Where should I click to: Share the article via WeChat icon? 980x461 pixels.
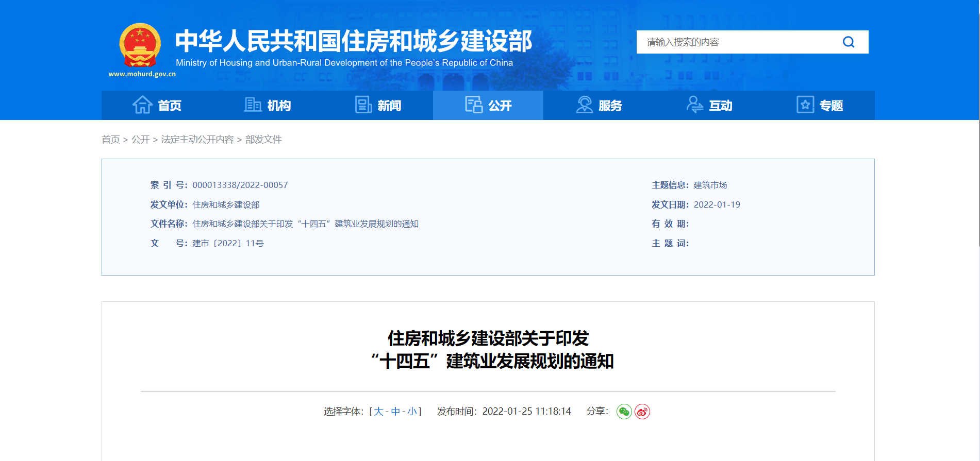click(x=624, y=412)
